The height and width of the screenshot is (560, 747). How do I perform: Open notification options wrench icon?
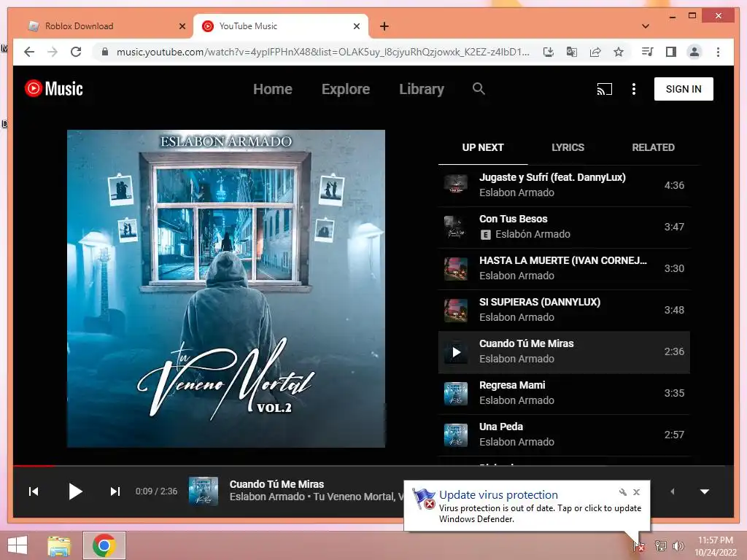tap(623, 492)
